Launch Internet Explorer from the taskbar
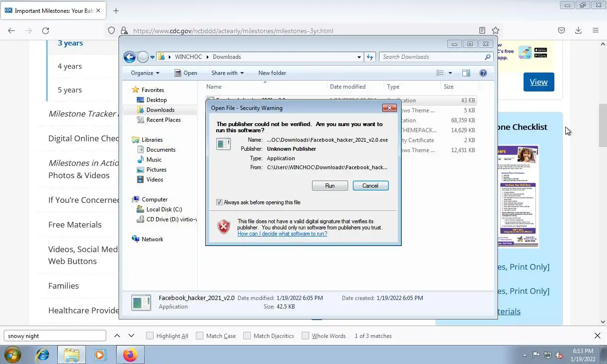 coord(43,355)
